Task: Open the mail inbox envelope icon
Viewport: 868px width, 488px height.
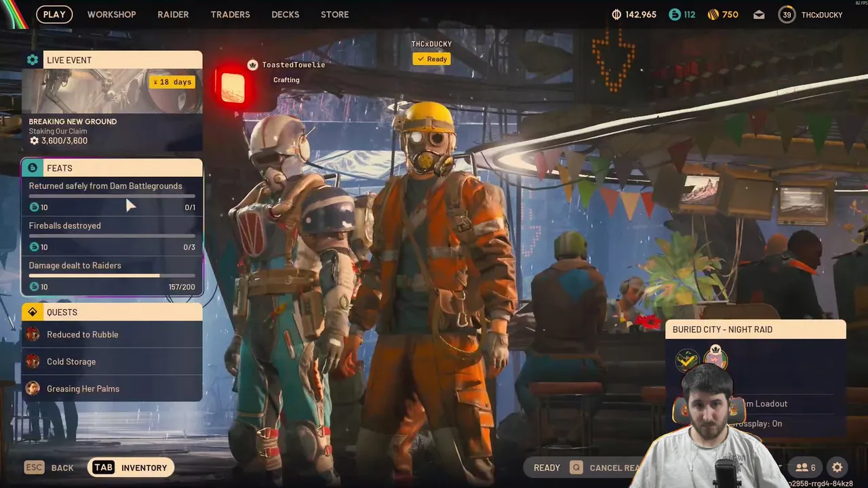Action: [x=759, y=14]
